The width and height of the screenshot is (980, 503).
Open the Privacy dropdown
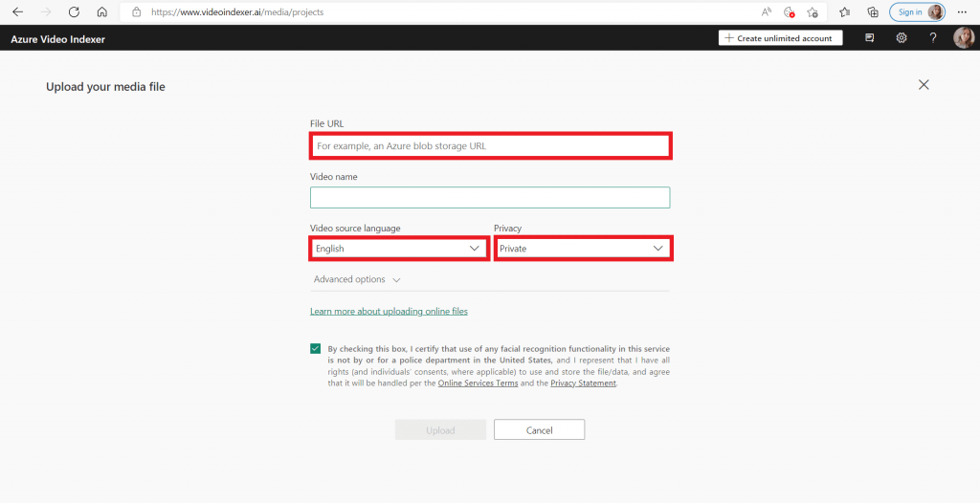tap(582, 249)
